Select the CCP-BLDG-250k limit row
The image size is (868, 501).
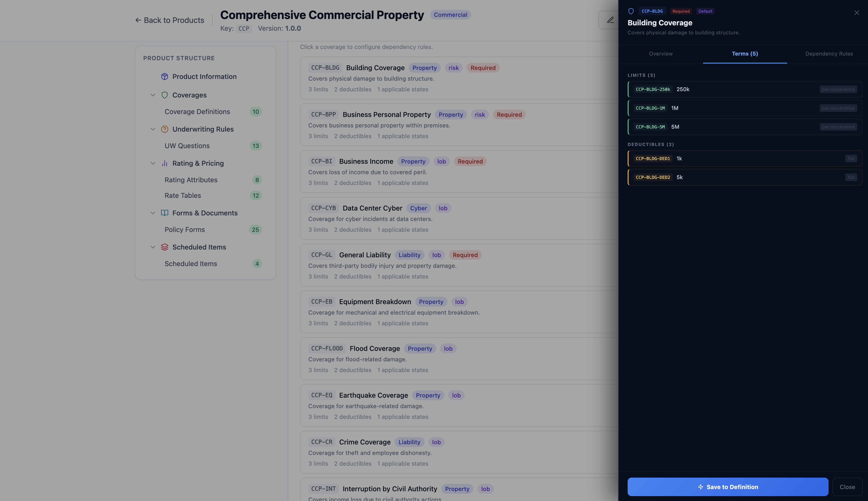(x=745, y=89)
